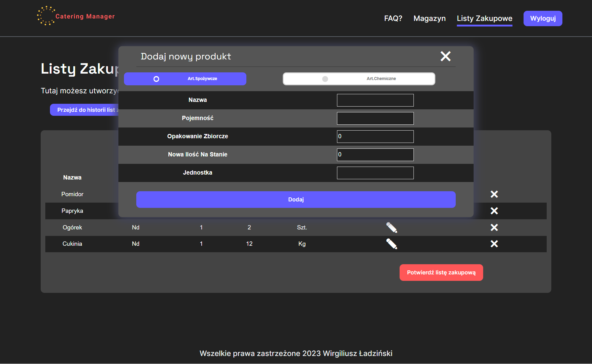Open the FAQ? page
The image size is (592, 364).
tap(393, 18)
